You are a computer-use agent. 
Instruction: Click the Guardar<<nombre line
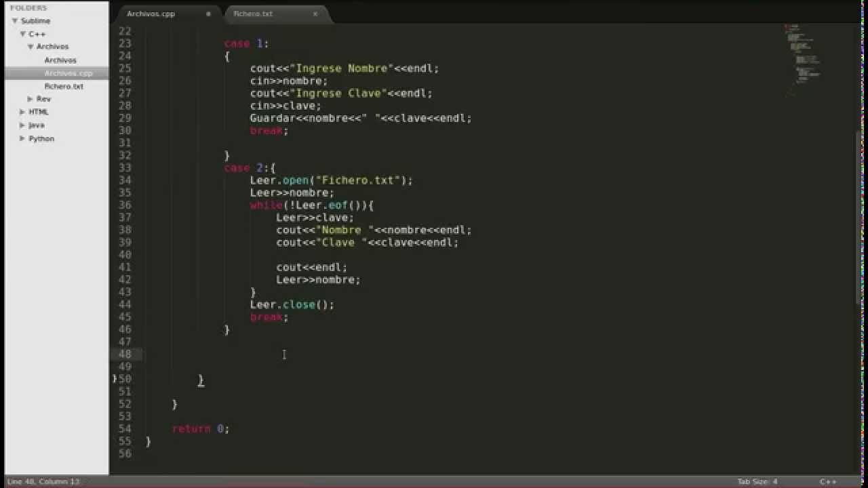click(361, 118)
